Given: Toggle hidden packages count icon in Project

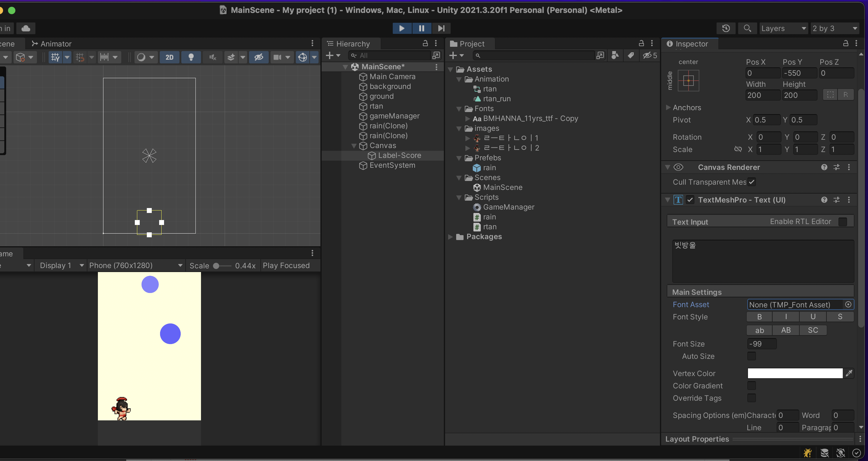Looking at the screenshot, I should click(650, 55).
